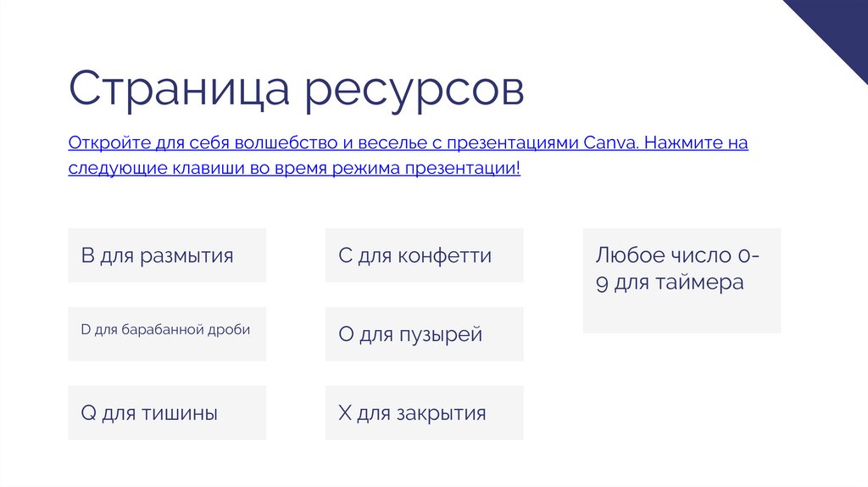Screen dimensions: 868x487
Task: Click the "X для закрытия" box
Action: 424,413
